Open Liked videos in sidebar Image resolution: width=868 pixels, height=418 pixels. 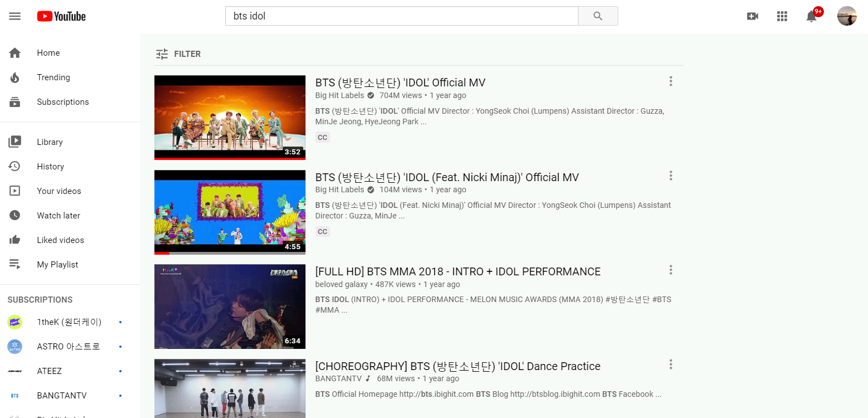(x=70, y=240)
